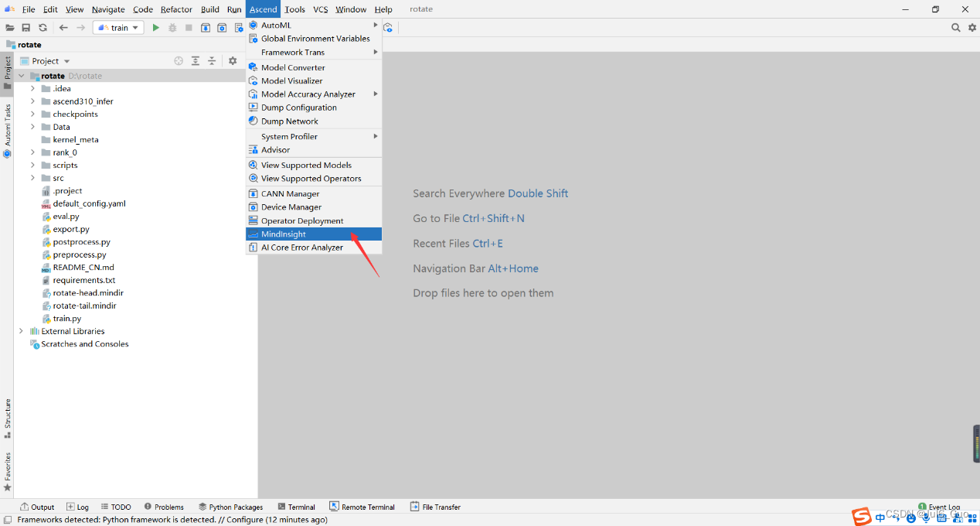The width and height of the screenshot is (980, 526).
Task: Open System Profiler submenu
Action: click(x=314, y=136)
